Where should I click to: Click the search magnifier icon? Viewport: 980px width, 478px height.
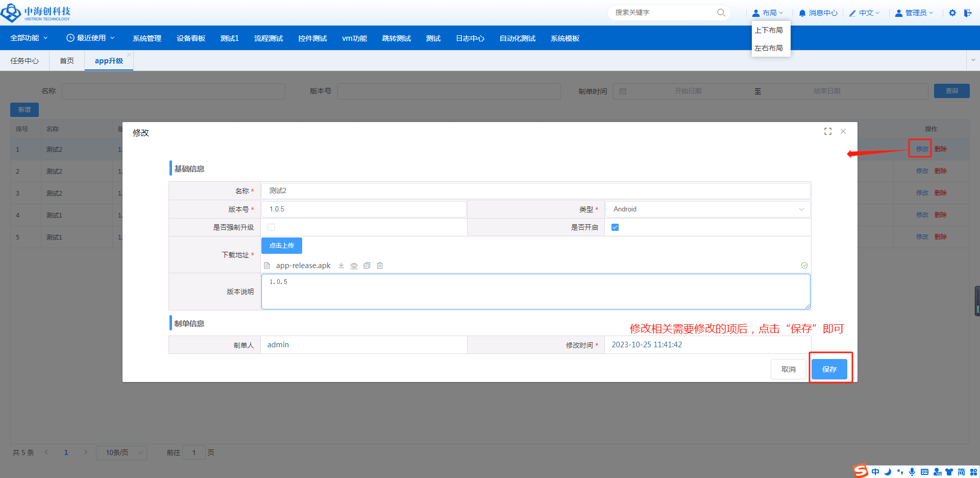pos(721,12)
